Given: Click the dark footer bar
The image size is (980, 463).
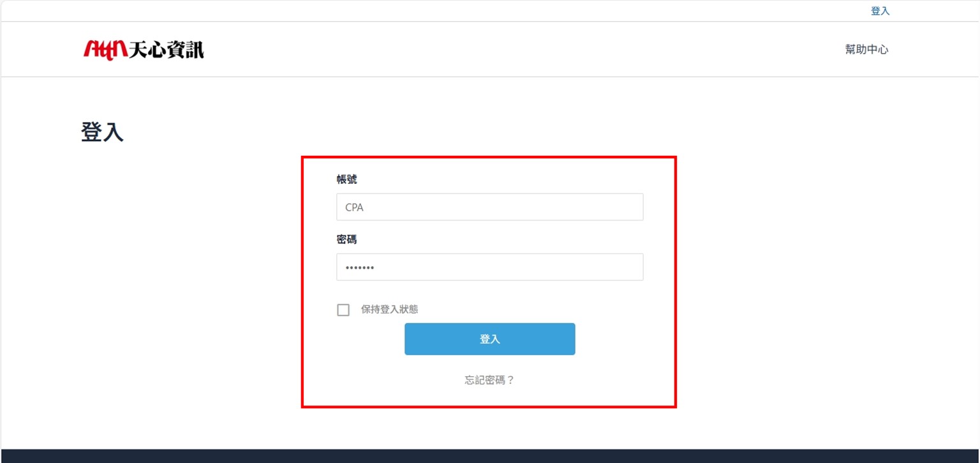Looking at the screenshot, I should [490, 456].
